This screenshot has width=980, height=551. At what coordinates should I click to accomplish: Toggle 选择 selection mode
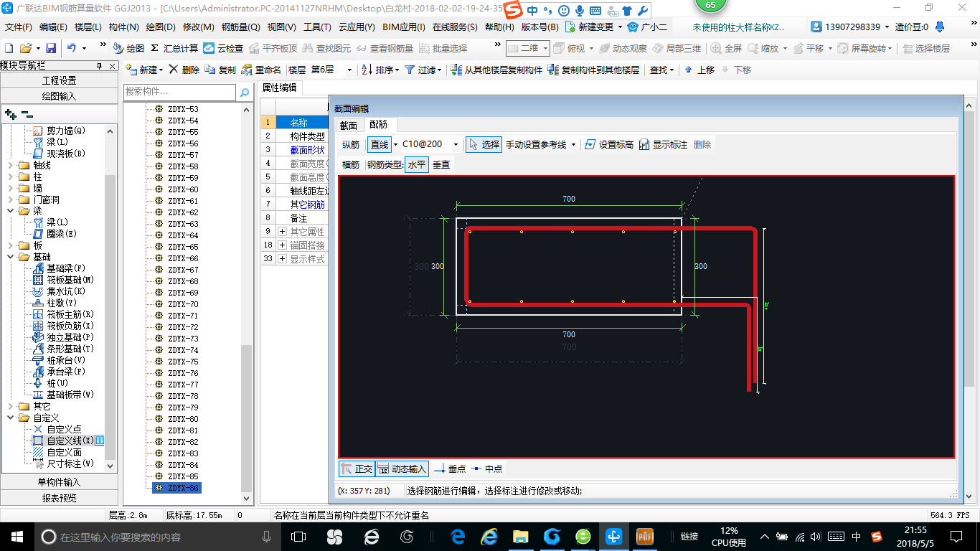pyautogui.click(x=484, y=144)
